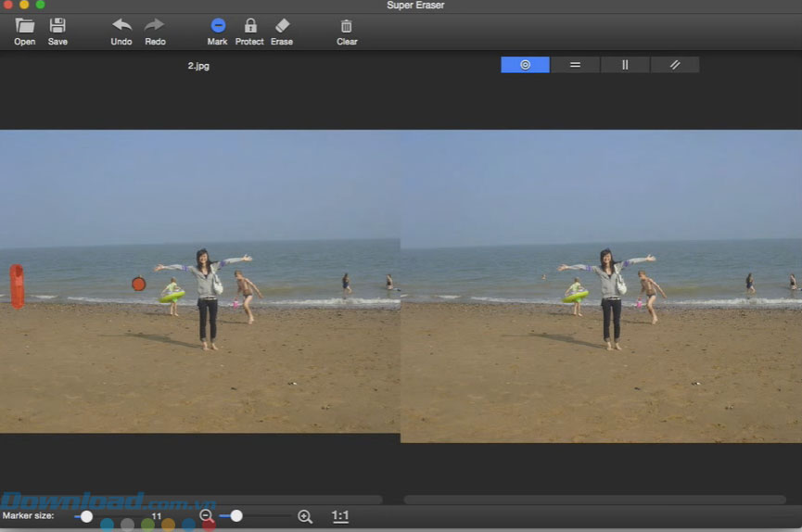802x532 pixels.
Task: Reset zoom with 1:1 button
Action: [x=340, y=516]
